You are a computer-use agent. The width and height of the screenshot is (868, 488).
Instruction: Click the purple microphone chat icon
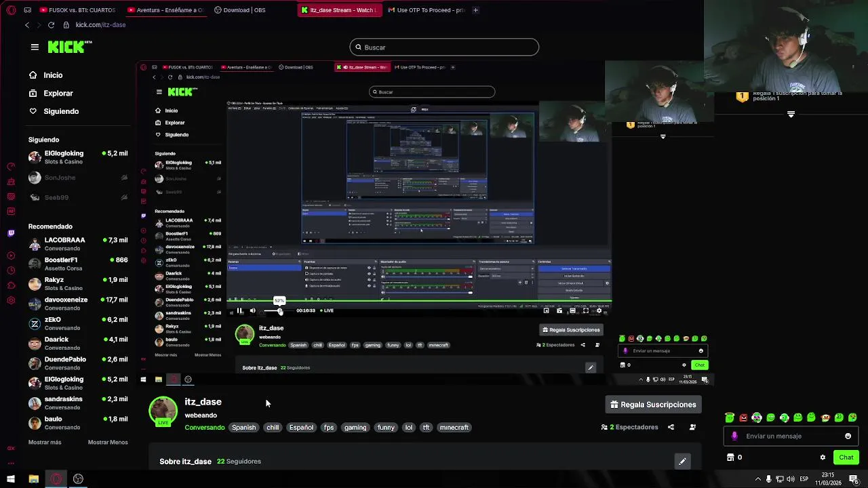[734, 436]
